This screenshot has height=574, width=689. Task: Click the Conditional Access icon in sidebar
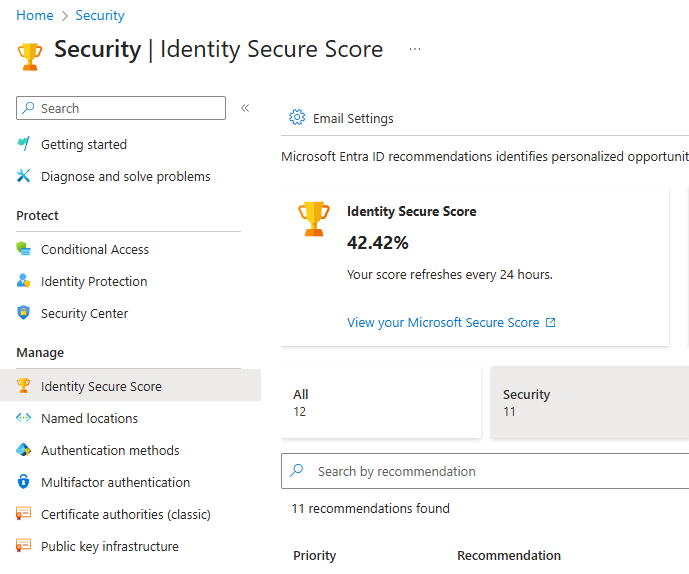[x=24, y=249]
